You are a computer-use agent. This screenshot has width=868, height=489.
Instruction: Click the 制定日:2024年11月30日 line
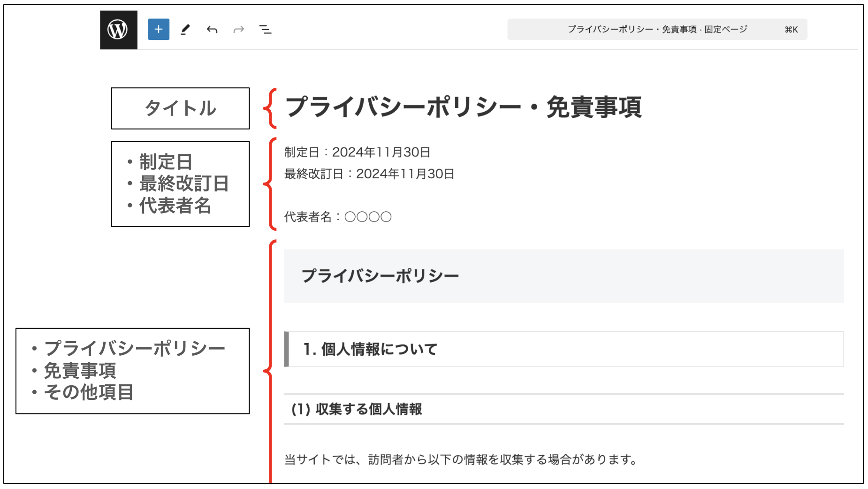coord(358,152)
